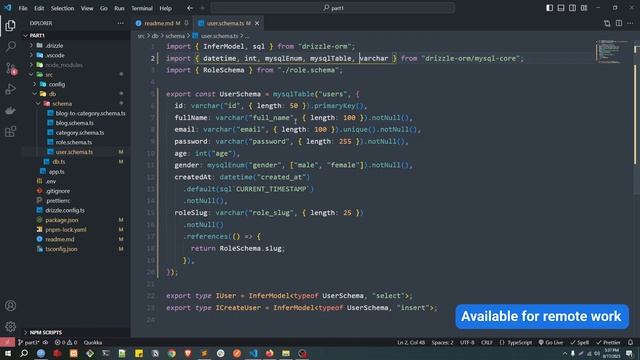Expand the NPM SCRIPTS section
The image size is (640, 360).
pos(76,332)
